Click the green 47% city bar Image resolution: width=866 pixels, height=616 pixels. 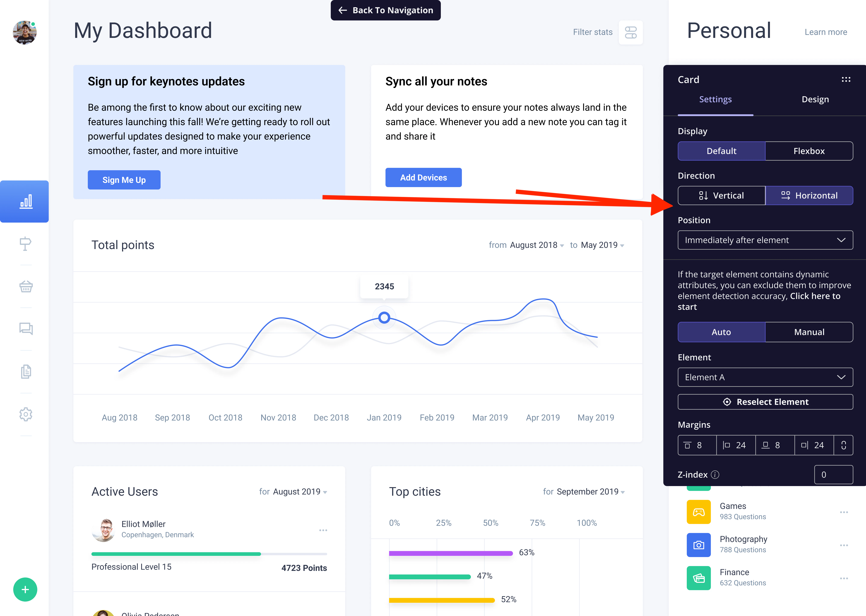tap(430, 577)
